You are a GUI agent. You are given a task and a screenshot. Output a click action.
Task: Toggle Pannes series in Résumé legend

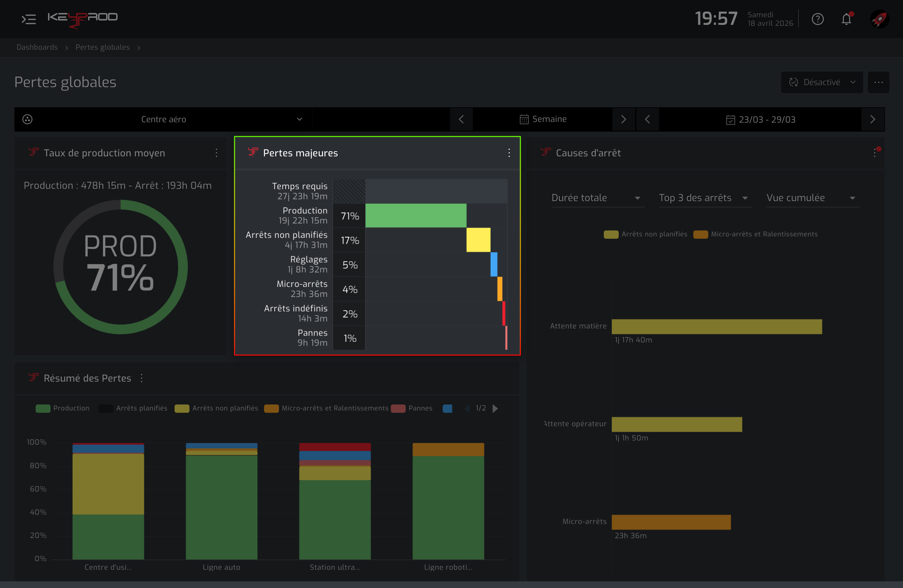pos(412,408)
